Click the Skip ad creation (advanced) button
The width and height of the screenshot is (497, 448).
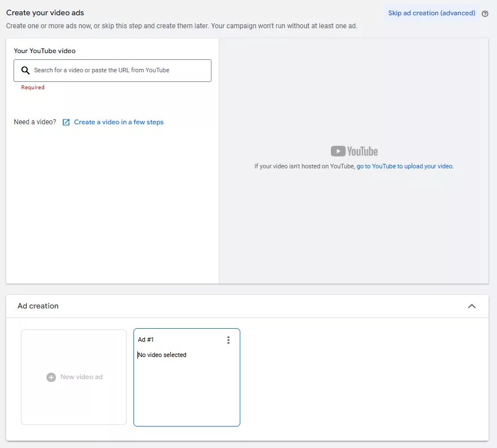[x=431, y=13]
